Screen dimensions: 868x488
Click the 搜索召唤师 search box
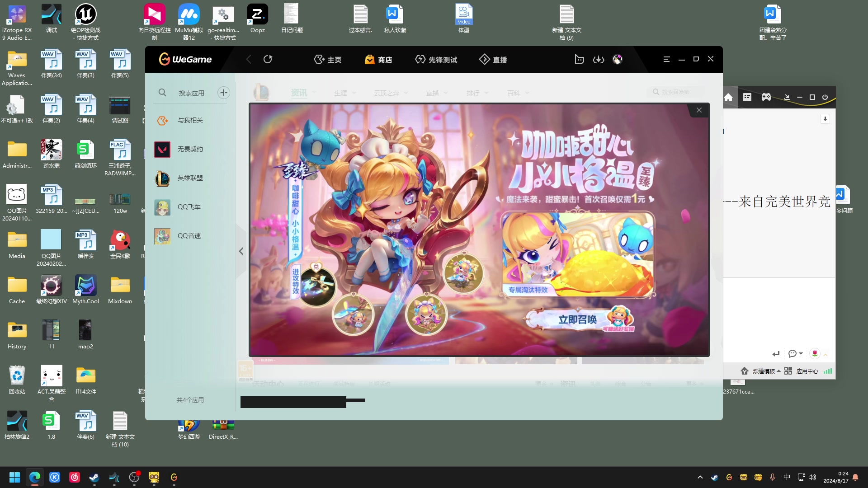pyautogui.click(x=676, y=92)
